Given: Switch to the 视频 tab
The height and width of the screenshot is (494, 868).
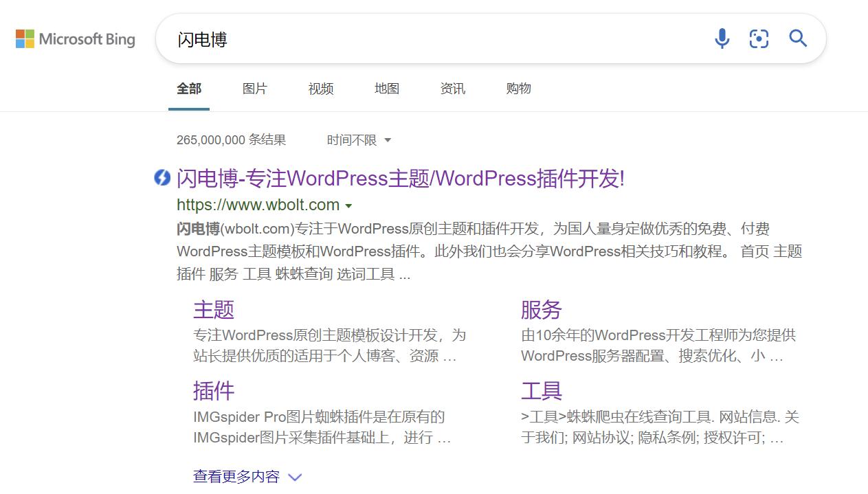Looking at the screenshot, I should coord(321,89).
